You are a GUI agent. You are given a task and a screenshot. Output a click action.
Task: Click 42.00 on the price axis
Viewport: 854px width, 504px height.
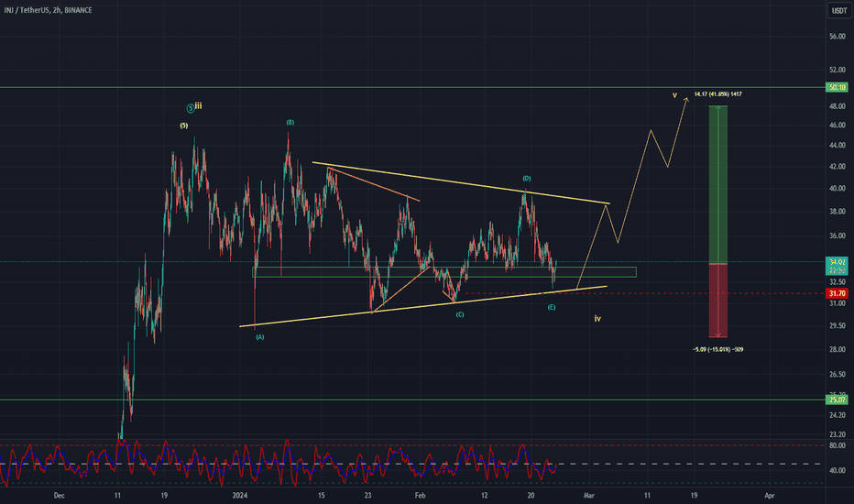838,167
